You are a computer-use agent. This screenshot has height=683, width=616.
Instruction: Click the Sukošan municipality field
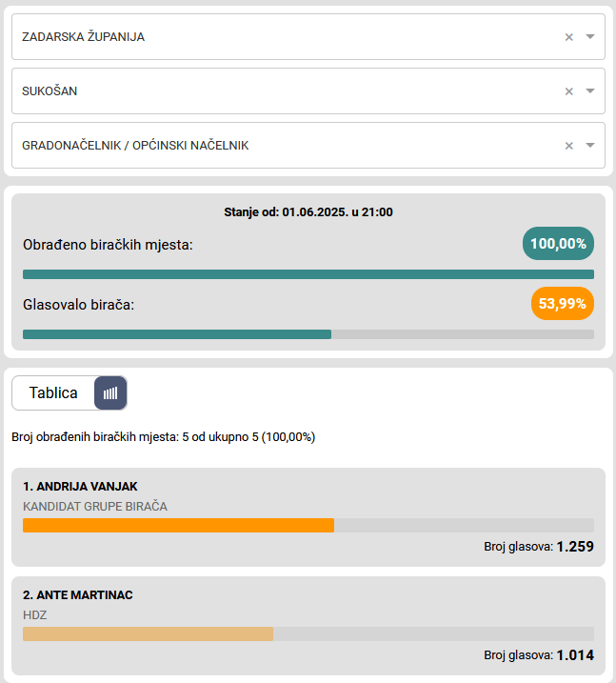click(286, 91)
